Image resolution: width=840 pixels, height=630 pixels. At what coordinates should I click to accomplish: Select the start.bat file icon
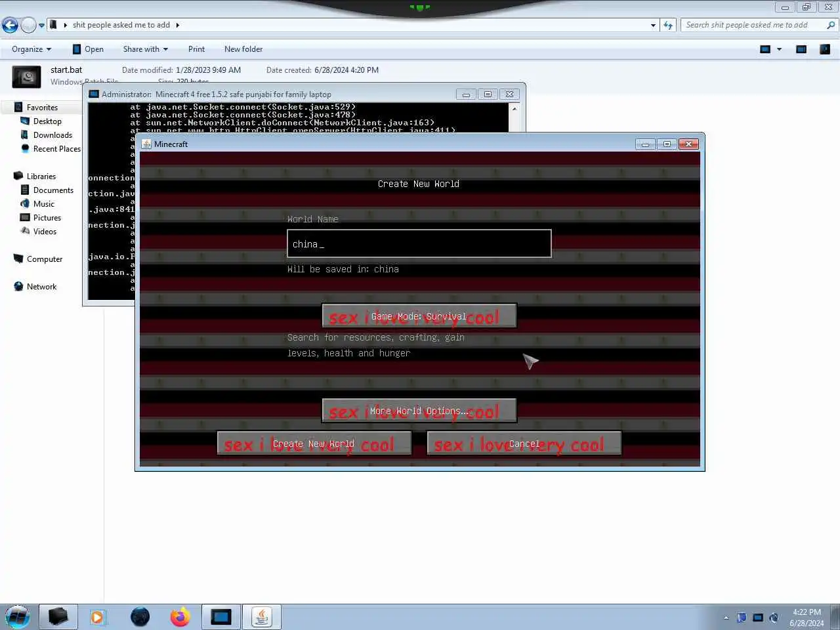click(27, 77)
